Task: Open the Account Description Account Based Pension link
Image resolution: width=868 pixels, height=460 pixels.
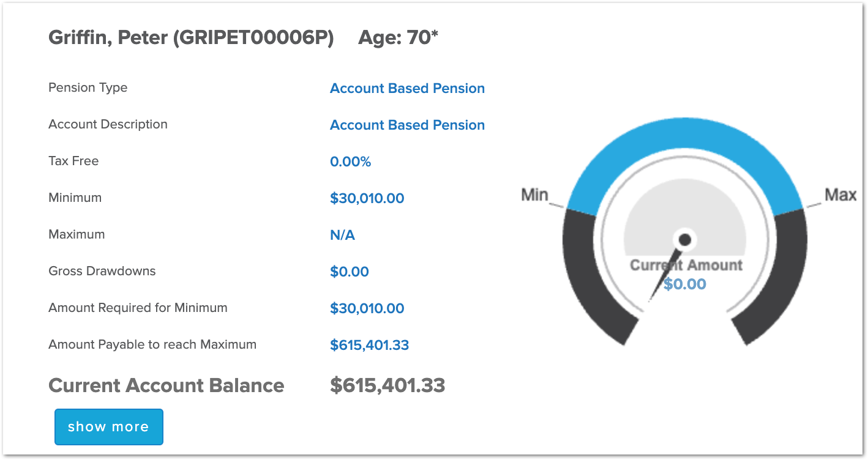Action: tap(407, 125)
